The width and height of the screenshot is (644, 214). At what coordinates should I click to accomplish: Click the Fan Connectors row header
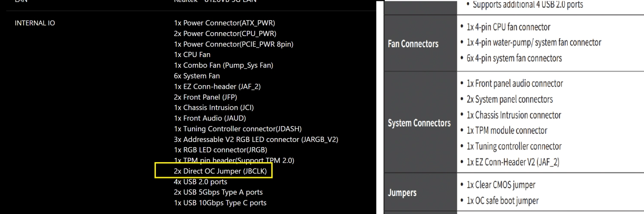413,44
